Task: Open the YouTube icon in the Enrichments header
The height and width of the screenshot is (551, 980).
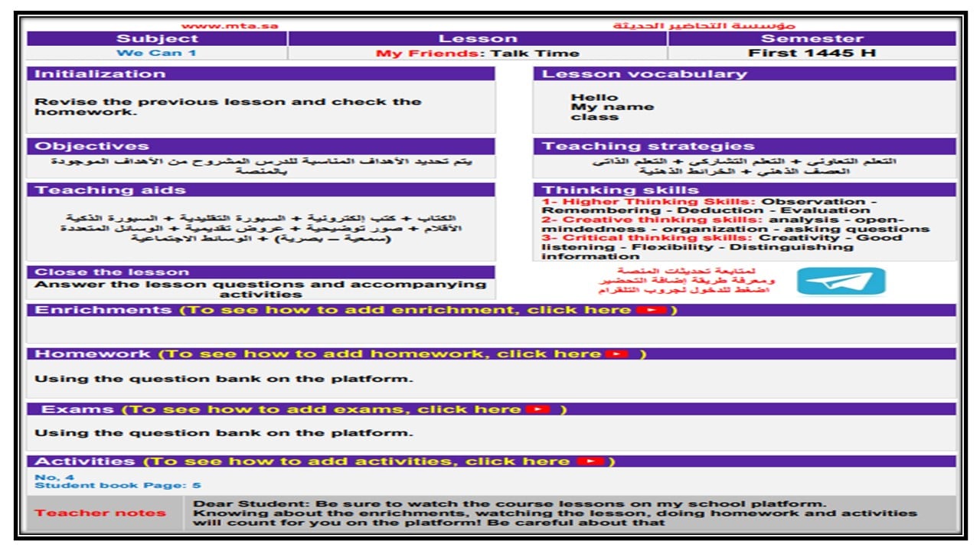Action: tap(652, 310)
